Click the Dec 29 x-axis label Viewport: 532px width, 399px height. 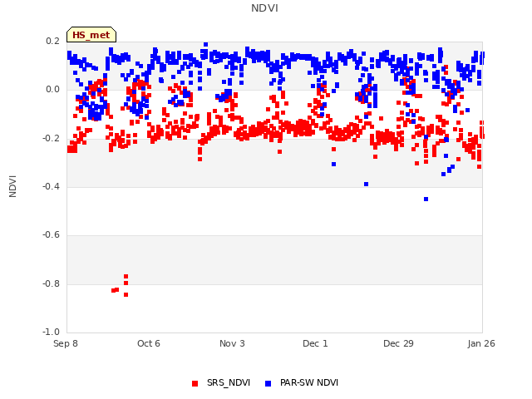(x=398, y=343)
